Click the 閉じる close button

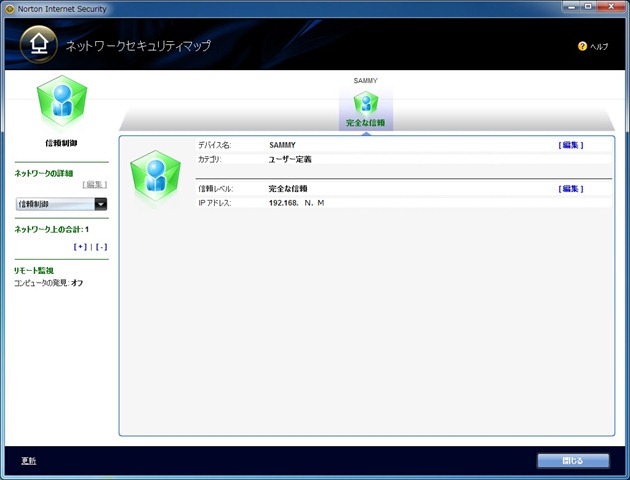pos(573,461)
